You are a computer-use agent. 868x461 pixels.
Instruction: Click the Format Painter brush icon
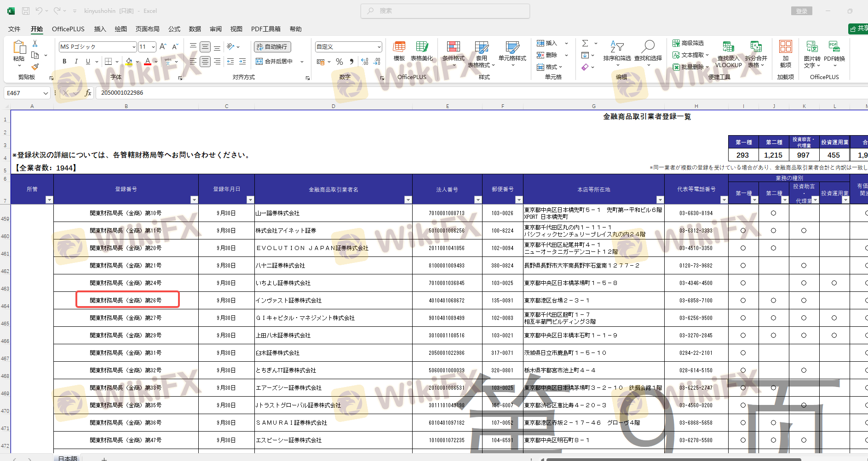coord(35,67)
